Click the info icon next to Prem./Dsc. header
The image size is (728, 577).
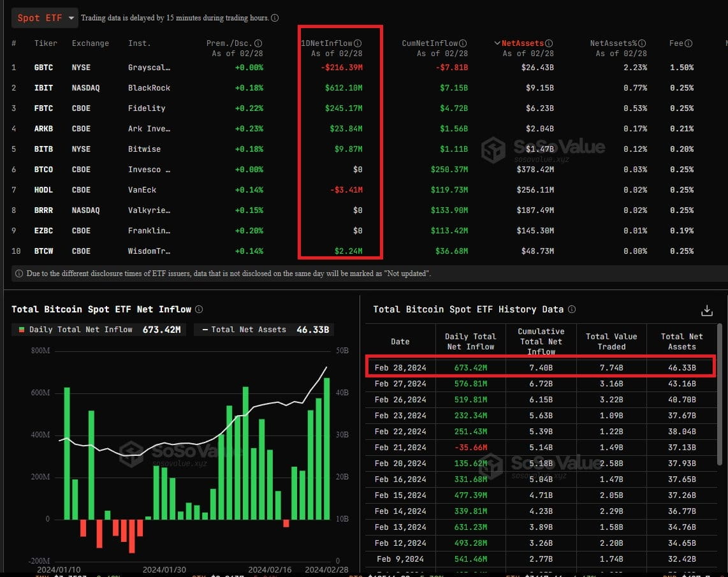[258, 43]
